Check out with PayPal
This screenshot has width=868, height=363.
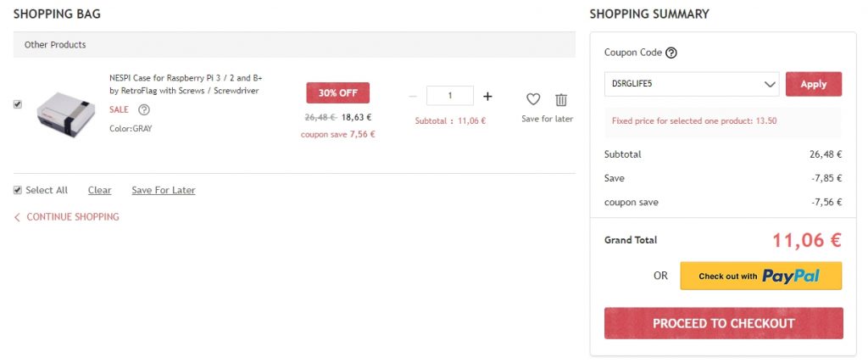(760, 276)
